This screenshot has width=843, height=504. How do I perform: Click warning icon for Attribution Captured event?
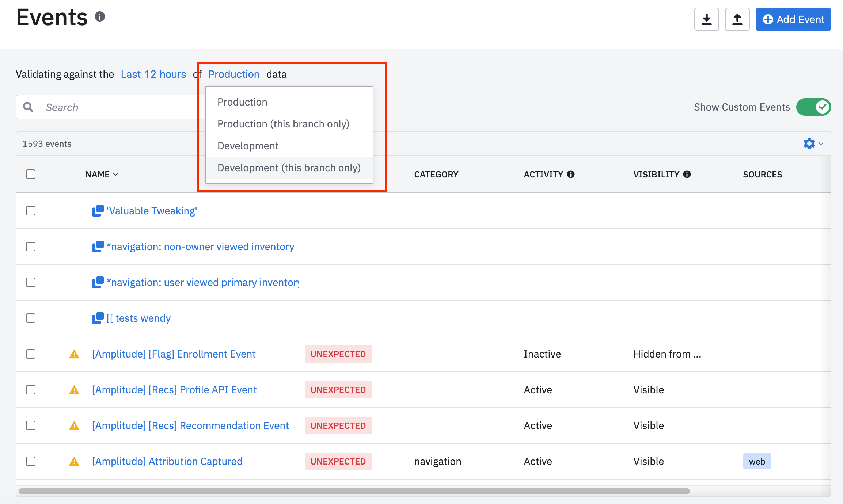tap(74, 462)
